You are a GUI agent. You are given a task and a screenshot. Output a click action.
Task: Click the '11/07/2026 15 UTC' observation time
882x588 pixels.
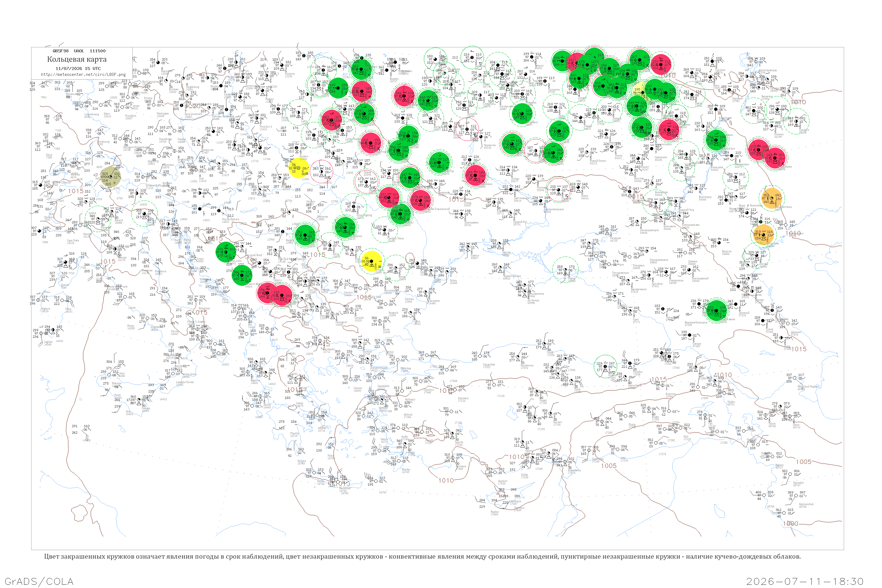click(x=78, y=69)
